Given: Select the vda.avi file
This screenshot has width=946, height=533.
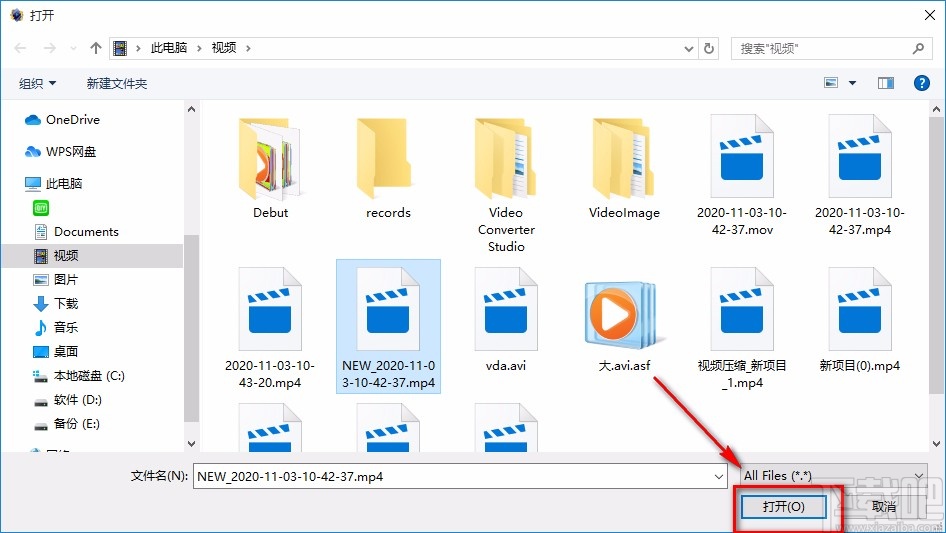Looking at the screenshot, I should click(506, 321).
